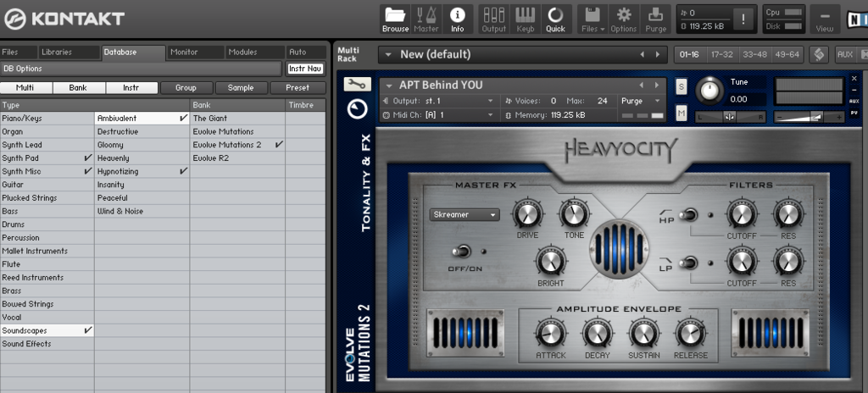Open the global Purge menu
This screenshot has width=868, height=393.
[x=656, y=19]
